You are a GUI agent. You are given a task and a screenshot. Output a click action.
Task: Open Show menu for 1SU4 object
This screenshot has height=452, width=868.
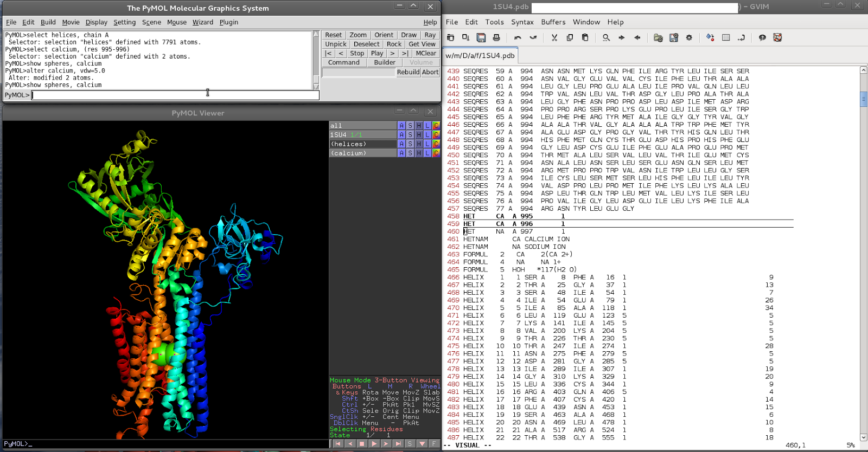(410, 134)
